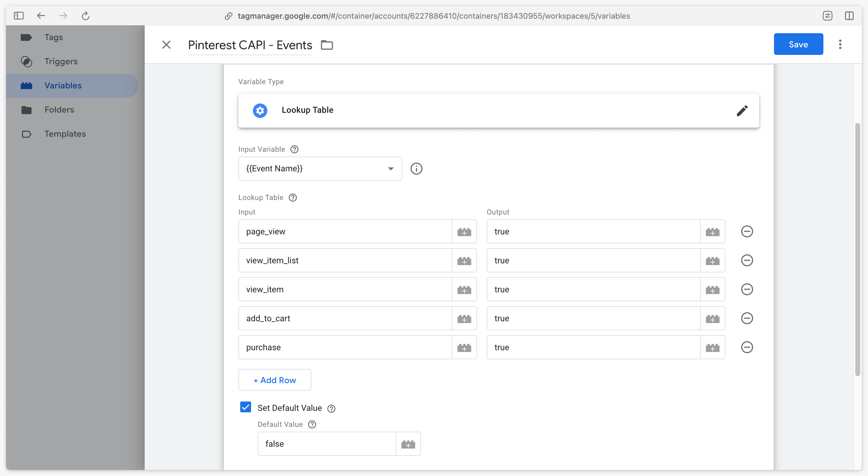This screenshot has height=476, width=868.
Task: Edit the Pinterest CAPI - Events name
Action: pos(250,45)
